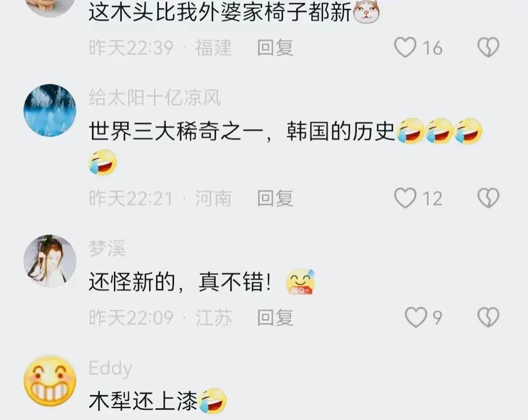Select the comment 还怪新的，真不错！
This screenshot has height=420, width=528.
[180, 282]
